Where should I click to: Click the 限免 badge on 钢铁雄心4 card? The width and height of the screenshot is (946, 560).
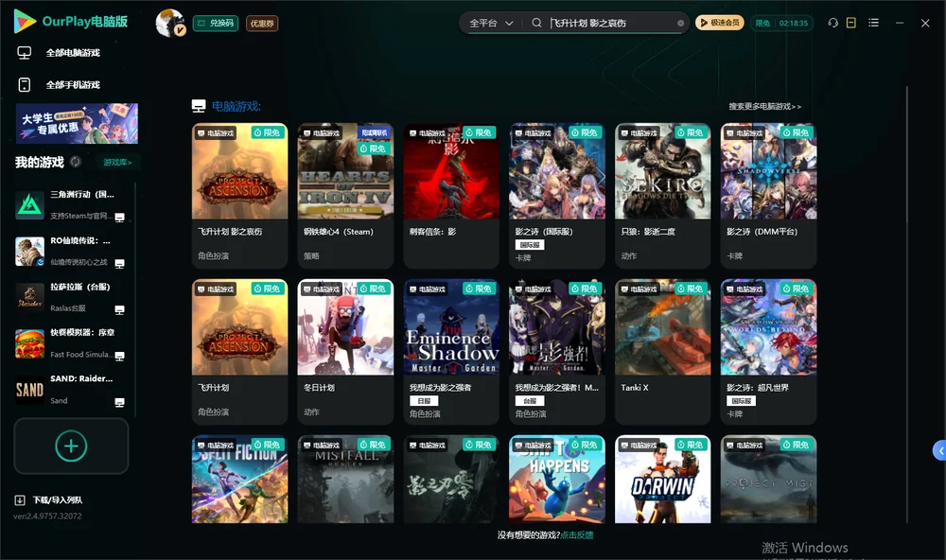(x=374, y=149)
